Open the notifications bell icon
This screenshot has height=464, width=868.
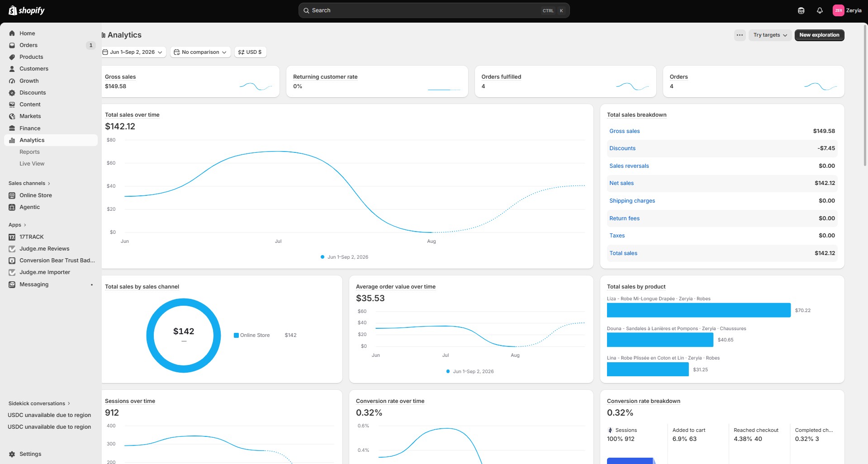(820, 10)
